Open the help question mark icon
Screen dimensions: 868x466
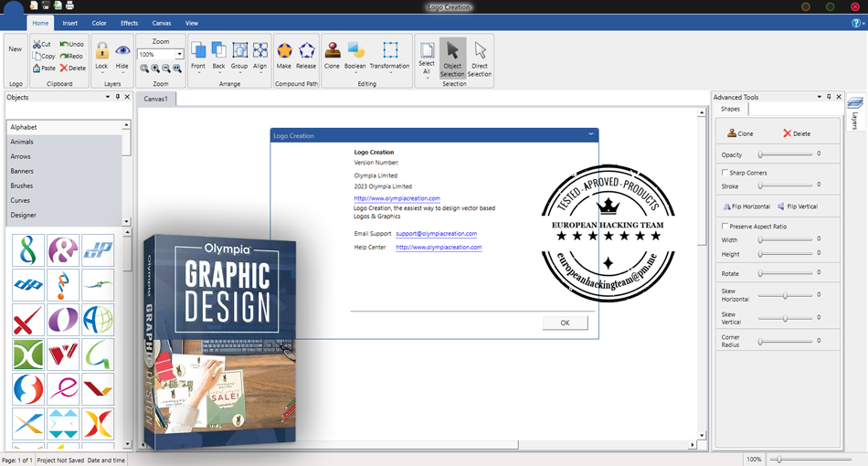[x=856, y=23]
